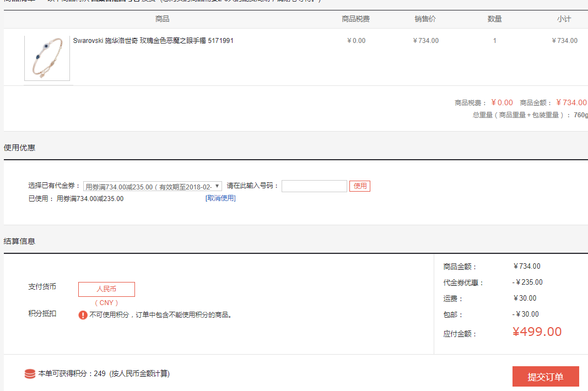
Task: Click the 使用优惠 section heading
Action: tap(20, 148)
